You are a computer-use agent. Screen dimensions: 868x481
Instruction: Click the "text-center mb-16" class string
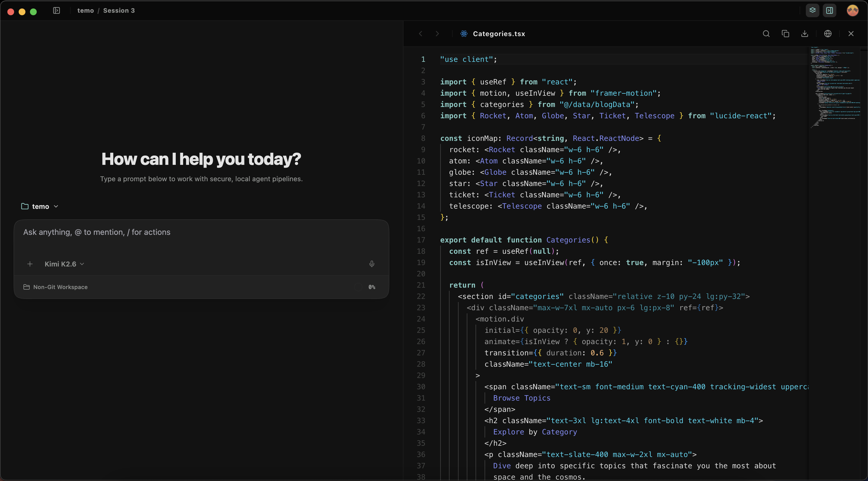coord(570,364)
